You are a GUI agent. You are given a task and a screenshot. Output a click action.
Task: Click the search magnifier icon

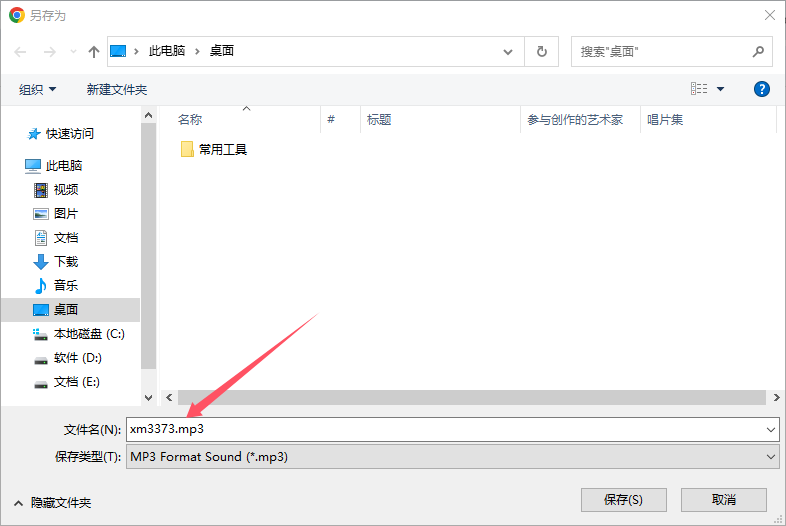click(x=758, y=51)
